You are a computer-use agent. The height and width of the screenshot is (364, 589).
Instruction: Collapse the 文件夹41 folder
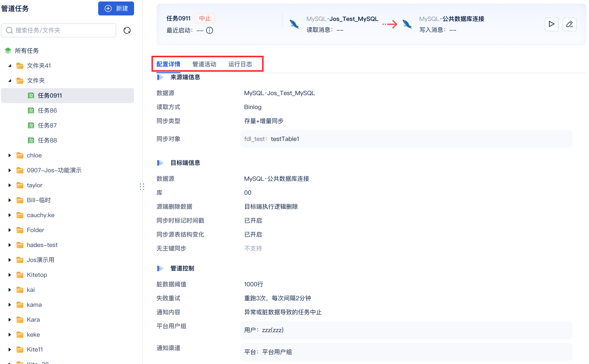pyautogui.click(x=10, y=66)
